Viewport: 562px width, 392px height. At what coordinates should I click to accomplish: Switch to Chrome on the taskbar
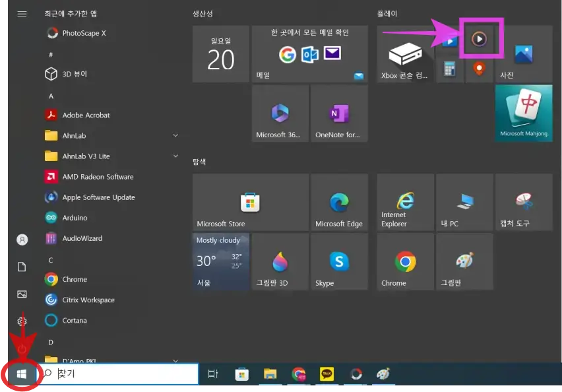[x=299, y=374]
